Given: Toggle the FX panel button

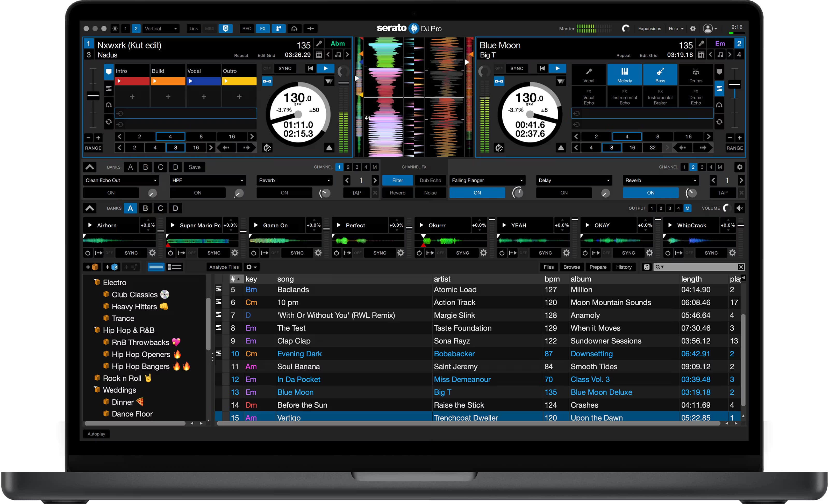Looking at the screenshot, I should (262, 28).
